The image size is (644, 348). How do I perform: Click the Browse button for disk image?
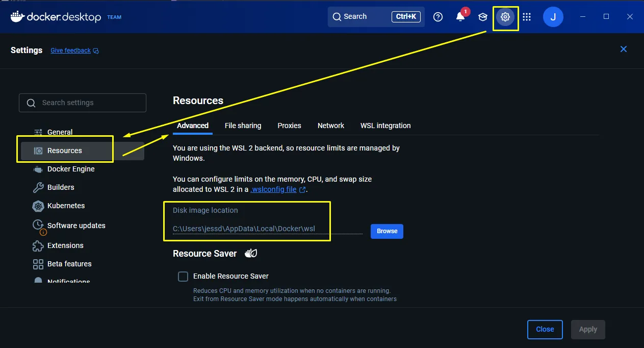pyautogui.click(x=387, y=231)
